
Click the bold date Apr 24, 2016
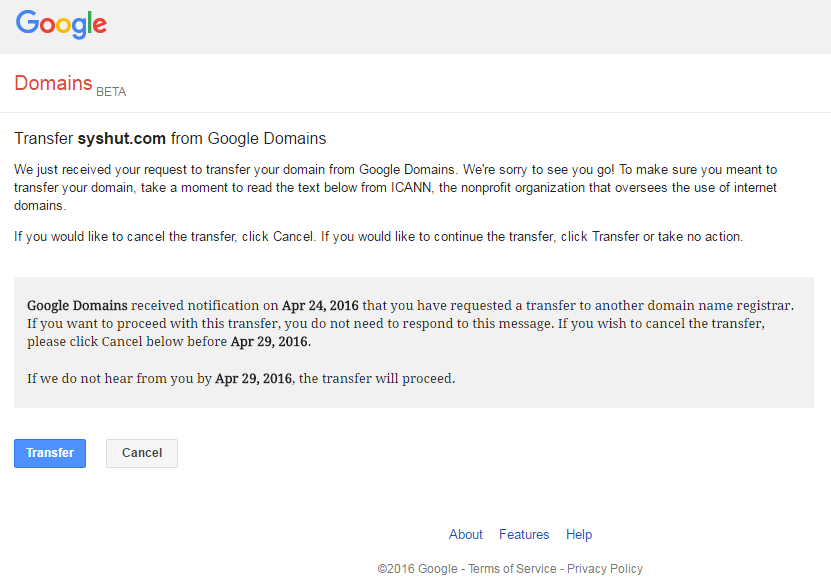pyautogui.click(x=320, y=306)
